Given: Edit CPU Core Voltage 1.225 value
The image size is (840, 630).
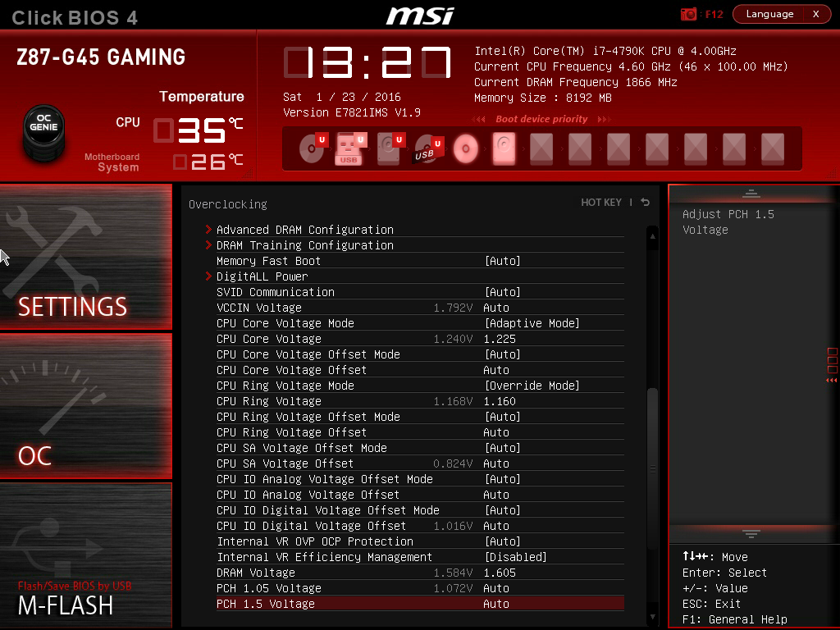Looking at the screenshot, I should pyautogui.click(x=500, y=339).
